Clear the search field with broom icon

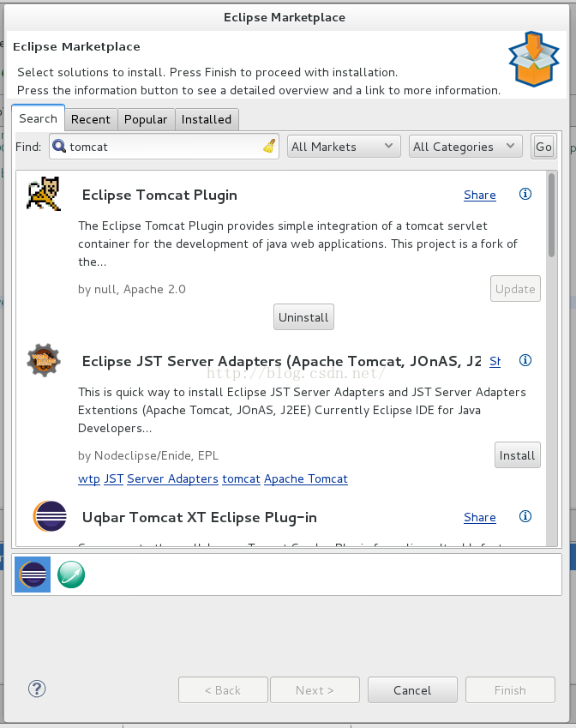coord(269,147)
